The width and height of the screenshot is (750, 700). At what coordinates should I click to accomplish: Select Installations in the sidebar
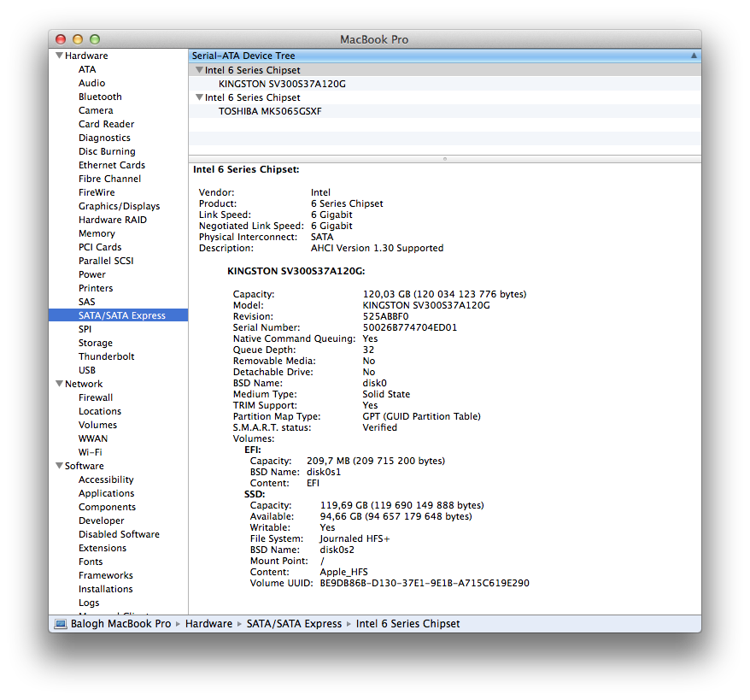105,589
